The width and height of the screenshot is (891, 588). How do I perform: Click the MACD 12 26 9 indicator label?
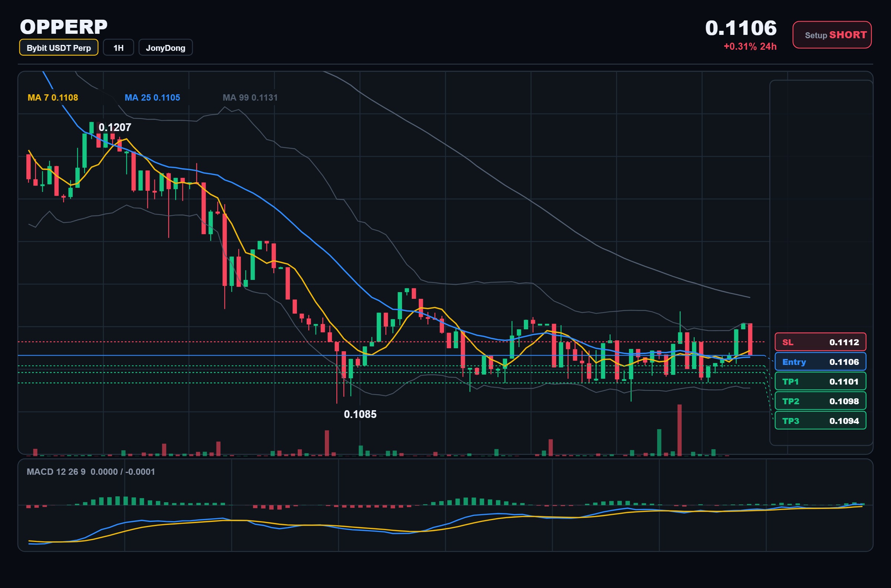pyautogui.click(x=91, y=472)
